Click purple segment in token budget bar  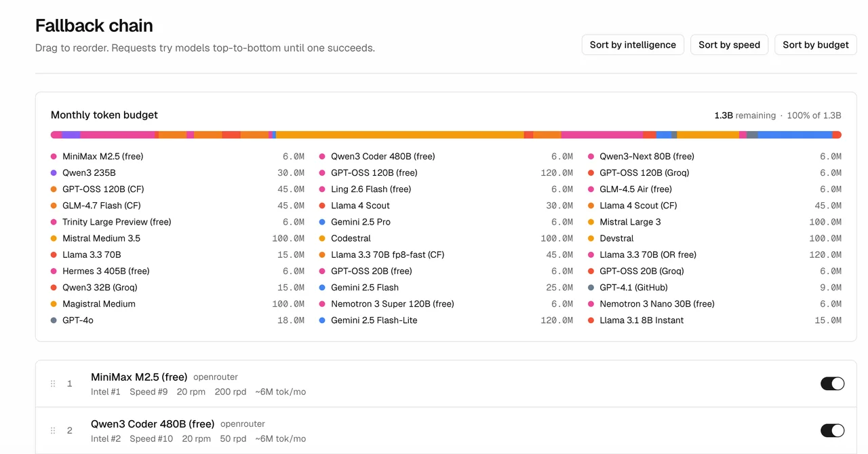[x=71, y=135]
